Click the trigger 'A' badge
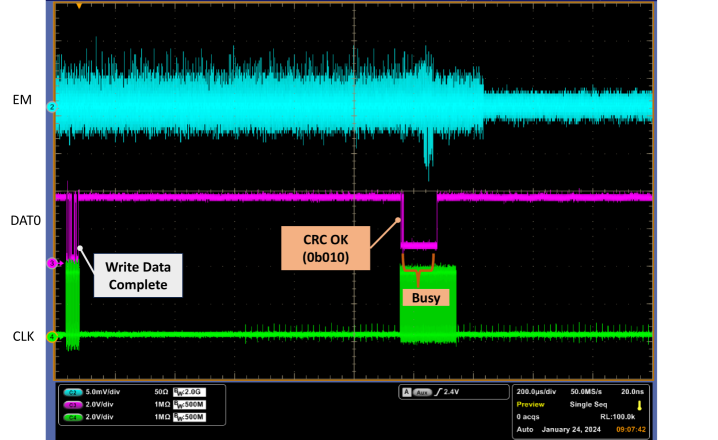 (x=405, y=393)
